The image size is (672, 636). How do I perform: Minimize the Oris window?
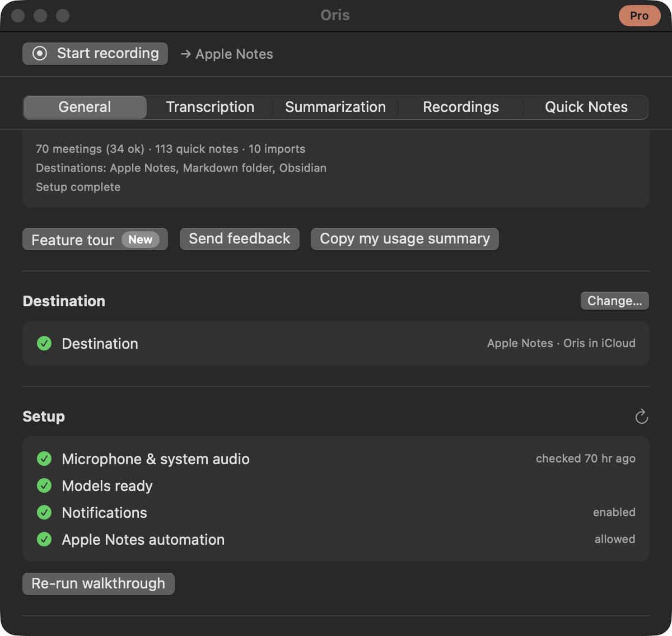point(40,16)
